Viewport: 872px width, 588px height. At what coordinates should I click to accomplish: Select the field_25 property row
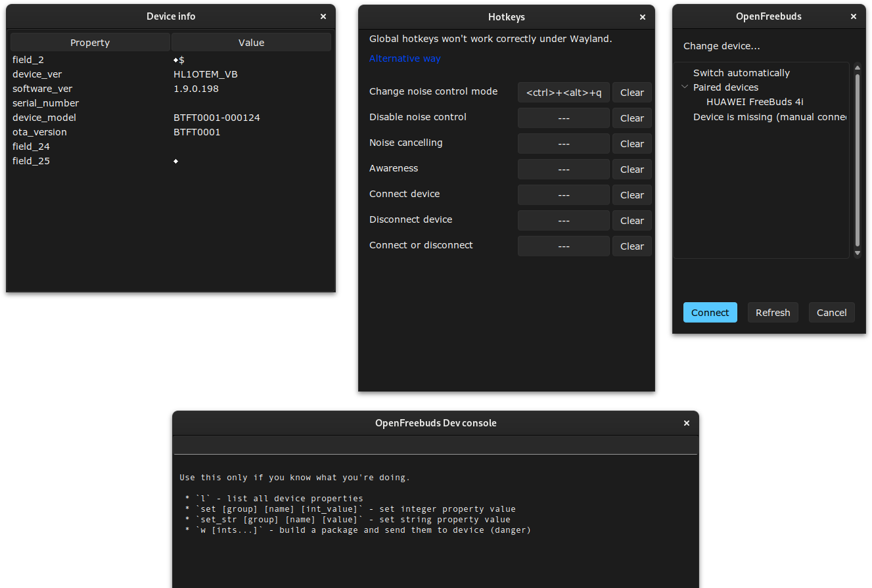(171, 161)
